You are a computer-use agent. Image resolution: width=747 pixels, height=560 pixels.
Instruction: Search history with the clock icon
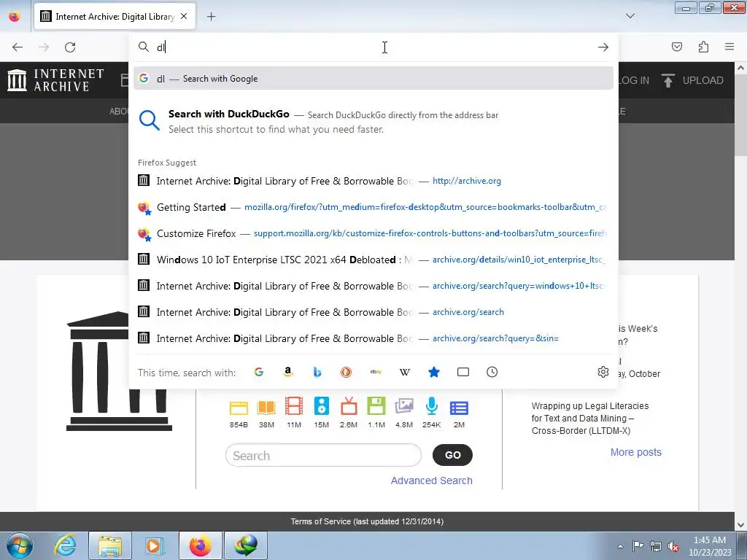(x=492, y=373)
